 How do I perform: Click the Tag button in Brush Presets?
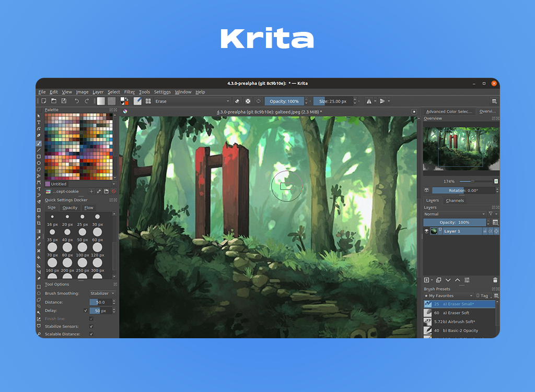(482, 295)
